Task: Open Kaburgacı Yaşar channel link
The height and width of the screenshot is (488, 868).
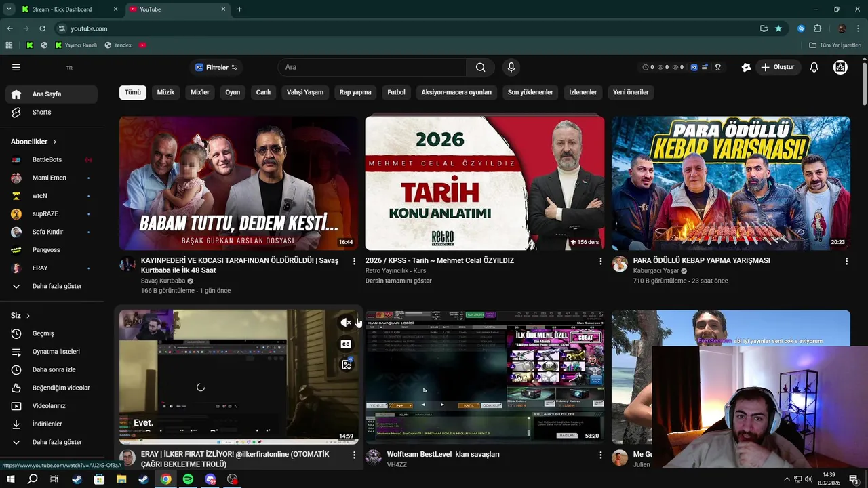Action: [x=656, y=271]
